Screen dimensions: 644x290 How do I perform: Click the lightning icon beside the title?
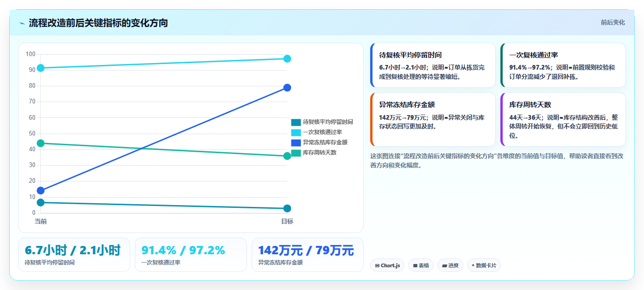[22, 23]
